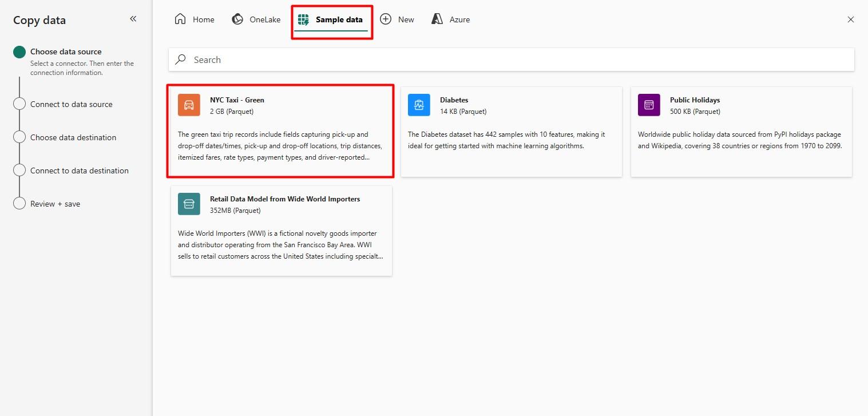Click the Choose data source step circle
Screen dimensions: 868x416
19,52
